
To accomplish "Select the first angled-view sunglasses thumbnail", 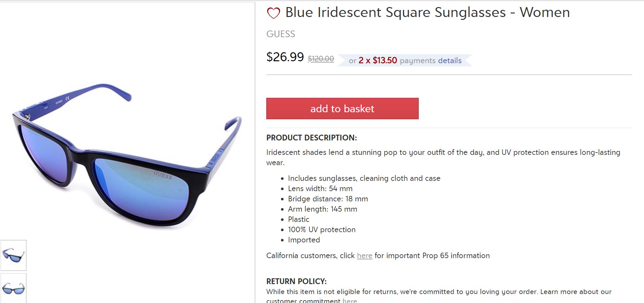I will [x=13, y=255].
